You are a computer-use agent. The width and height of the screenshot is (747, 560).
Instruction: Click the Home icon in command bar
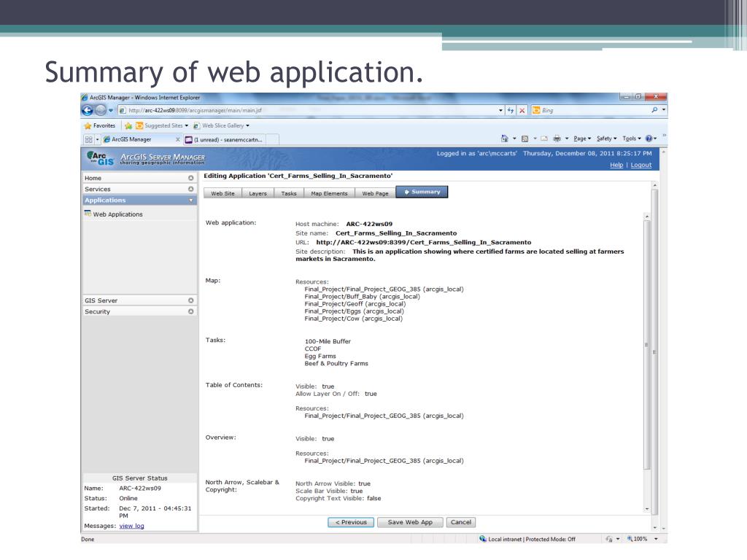[x=505, y=139]
